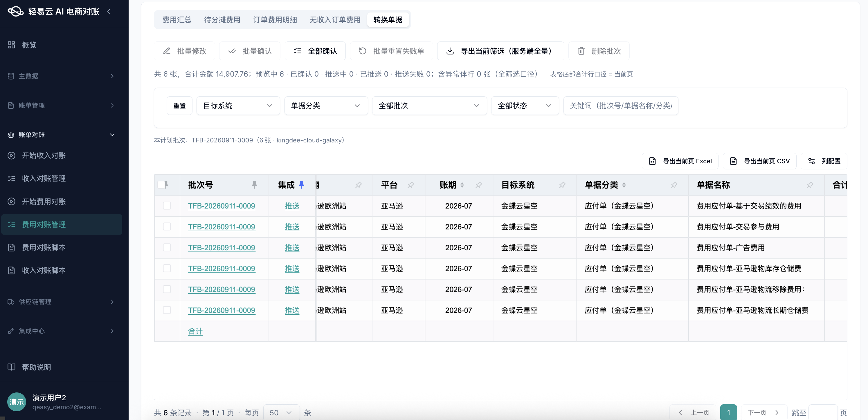Viewport: 868px width, 420px height.
Task: Switch to the 订单费用明细 tab
Action: tap(275, 20)
